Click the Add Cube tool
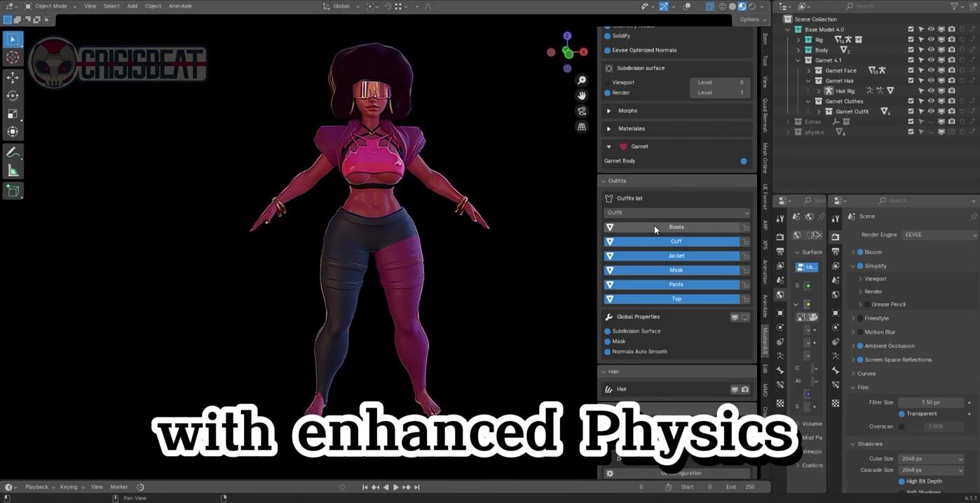 pyautogui.click(x=13, y=190)
